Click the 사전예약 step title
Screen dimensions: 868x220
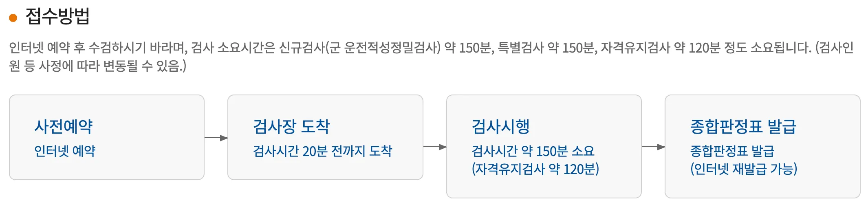coord(64,127)
